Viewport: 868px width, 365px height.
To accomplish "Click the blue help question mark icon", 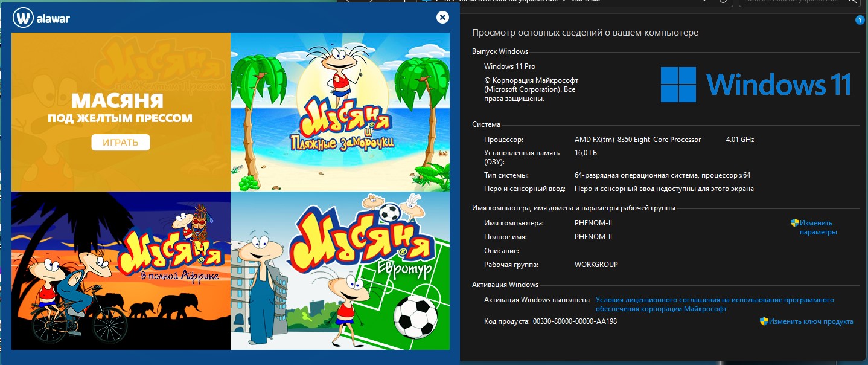I will tap(860, 20).
